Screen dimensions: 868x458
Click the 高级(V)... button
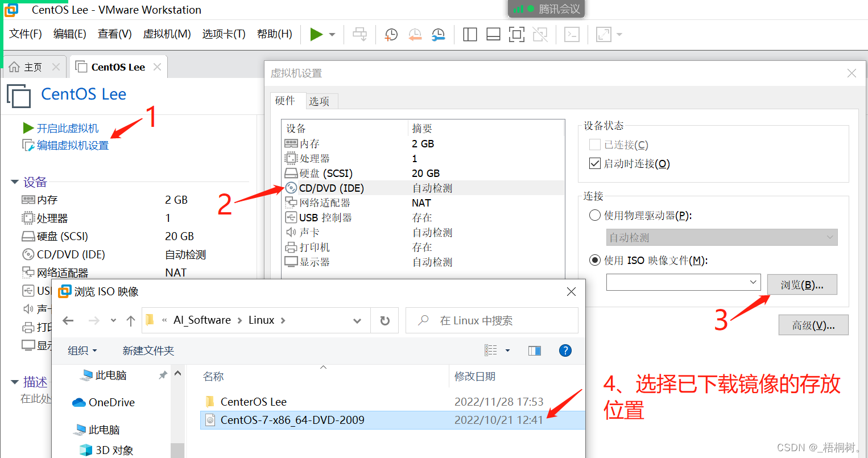pyautogui.click(x=813, y=325)
